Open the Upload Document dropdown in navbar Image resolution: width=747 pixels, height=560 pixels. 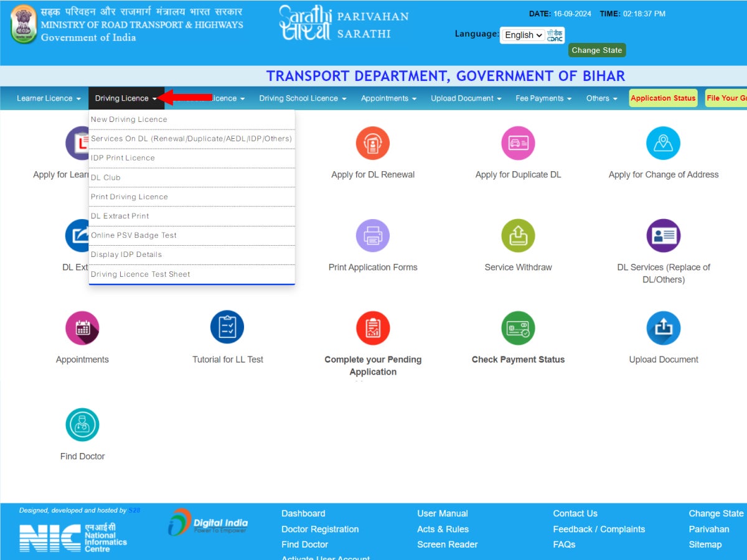(466, 98)
